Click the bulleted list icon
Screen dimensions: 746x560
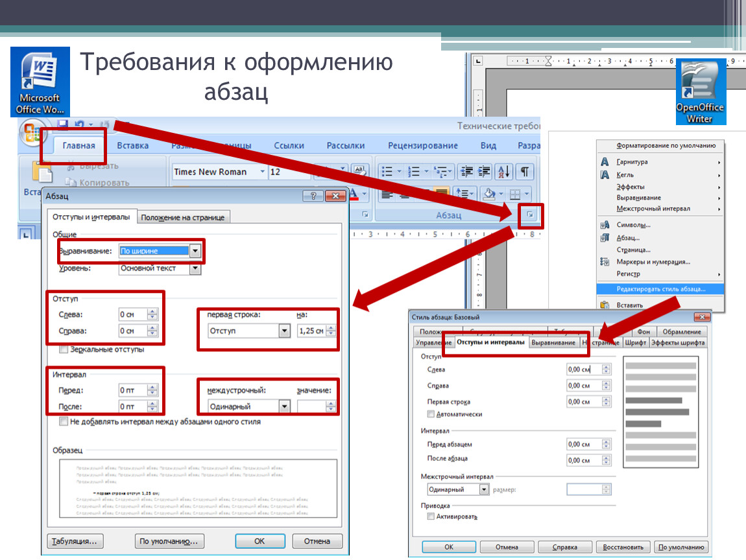(x=388, y=172)
